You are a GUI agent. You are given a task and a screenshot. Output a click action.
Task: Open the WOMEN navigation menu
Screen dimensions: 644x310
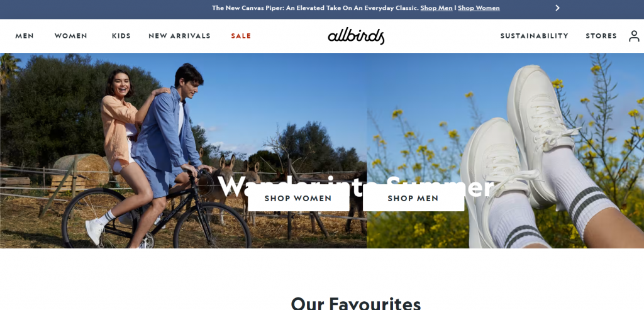click(71, 36)
